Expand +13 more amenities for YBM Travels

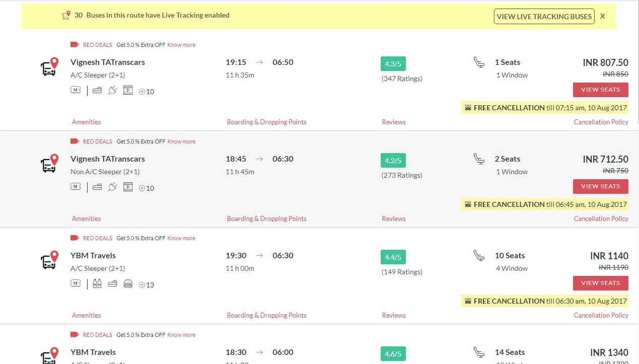point(147,285)
